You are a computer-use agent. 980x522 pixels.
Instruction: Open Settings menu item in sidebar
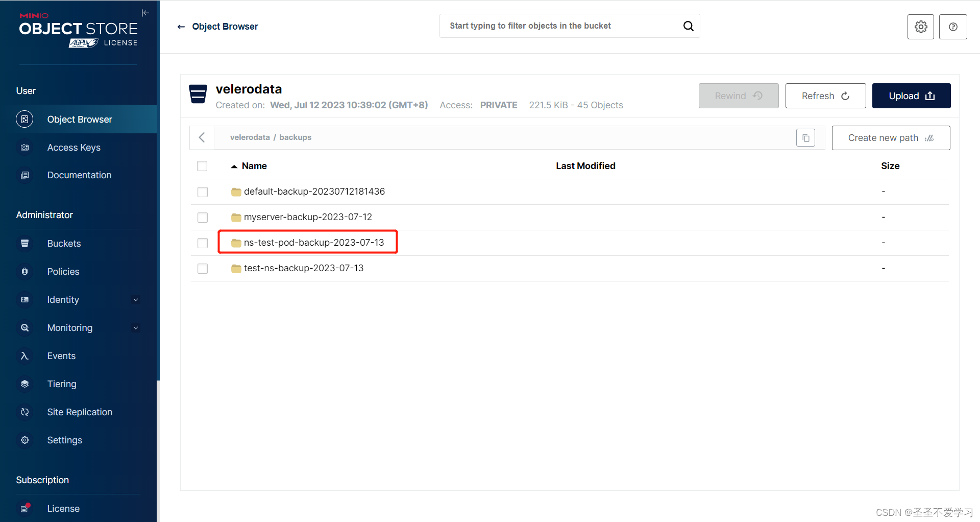[64, 440]
